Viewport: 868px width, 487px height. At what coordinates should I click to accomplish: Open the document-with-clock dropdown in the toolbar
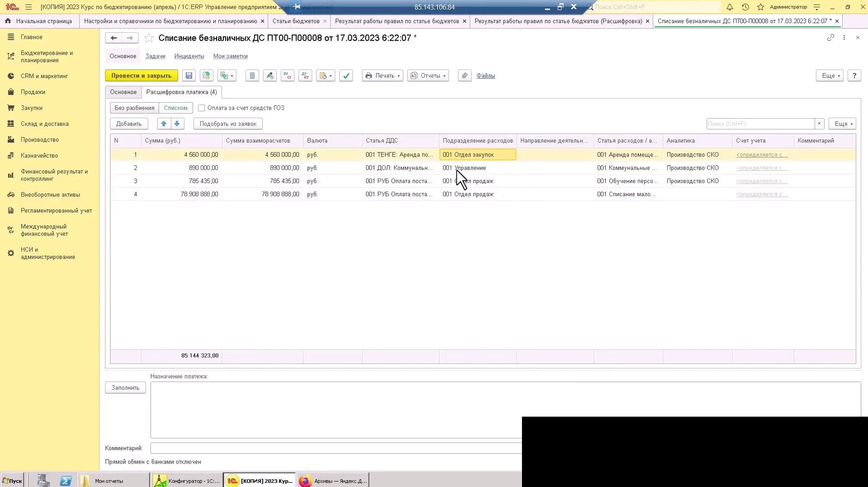[x=326, y=76]
